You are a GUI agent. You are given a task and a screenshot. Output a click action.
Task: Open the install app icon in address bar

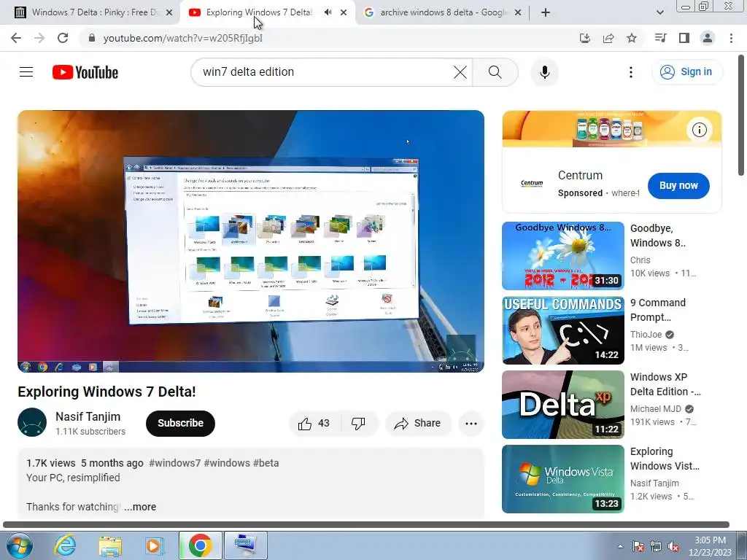(584, 38)
